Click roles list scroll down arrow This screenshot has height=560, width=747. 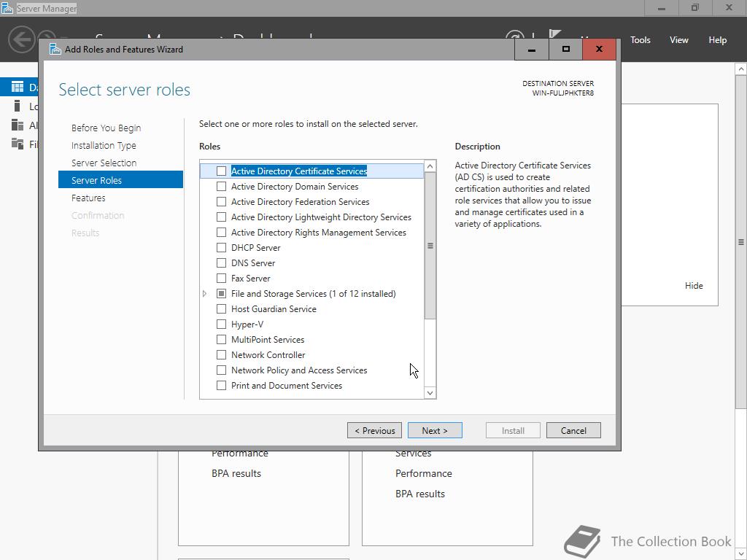[x=430, y=393]
